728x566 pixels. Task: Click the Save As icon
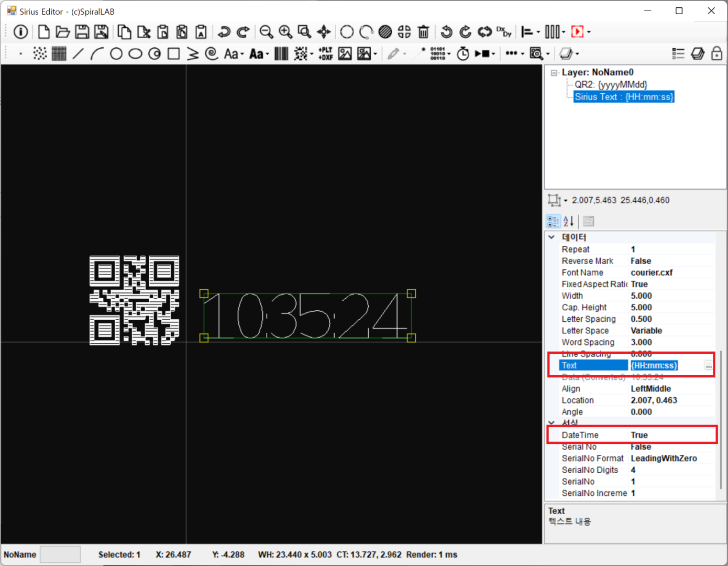[x=101, y=32]
